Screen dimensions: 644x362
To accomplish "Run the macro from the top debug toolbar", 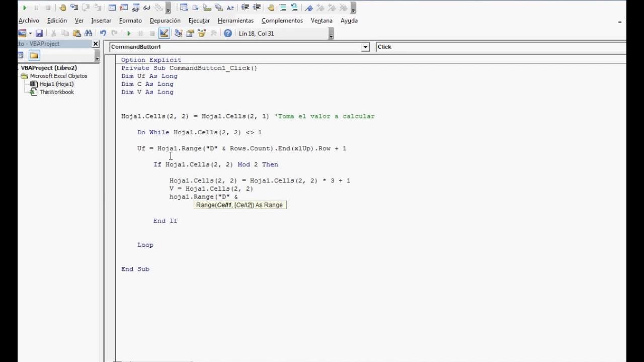I will pyautogui.click(x=25, y=8).
